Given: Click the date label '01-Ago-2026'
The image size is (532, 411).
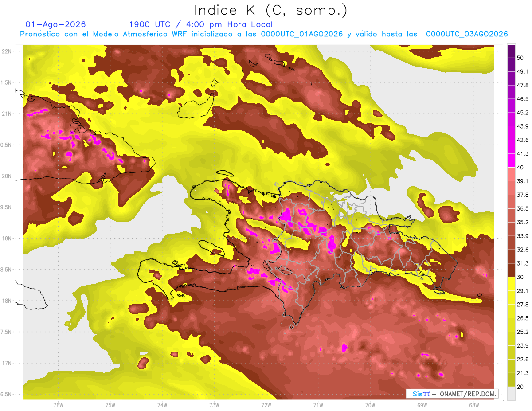Looking at the screenshot, I should pyautogui.click(x=56, y=24).
